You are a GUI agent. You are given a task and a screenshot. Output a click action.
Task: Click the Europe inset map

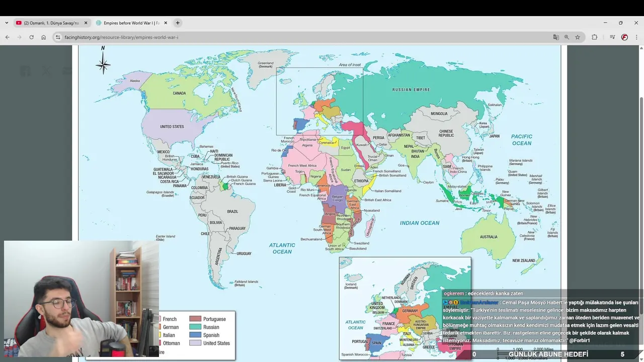click(405, 308)
